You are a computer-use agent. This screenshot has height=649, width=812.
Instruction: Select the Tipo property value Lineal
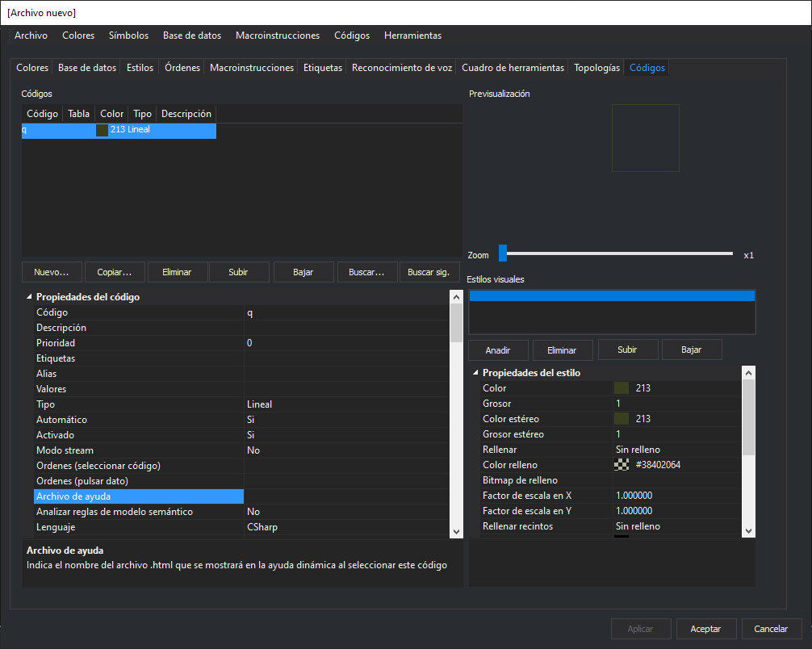346,404
